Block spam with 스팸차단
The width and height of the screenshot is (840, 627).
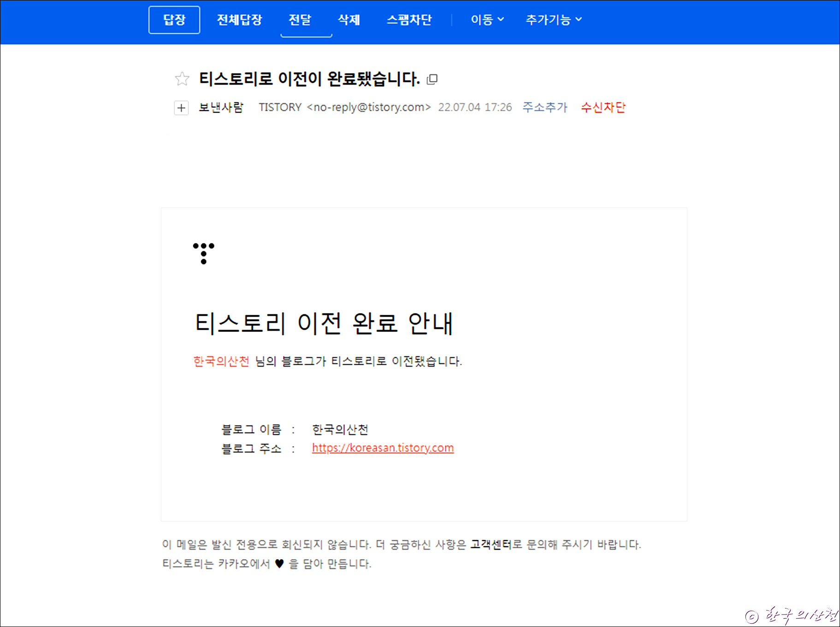[409, 20]
